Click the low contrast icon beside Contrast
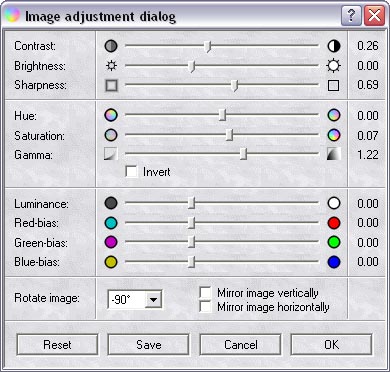 tap(111, 46)
